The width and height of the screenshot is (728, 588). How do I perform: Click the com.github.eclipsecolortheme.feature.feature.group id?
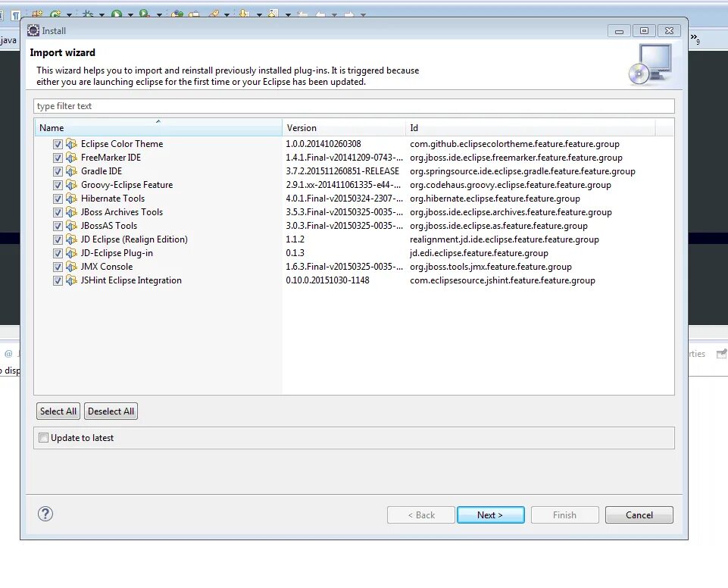tap(514, 144)
